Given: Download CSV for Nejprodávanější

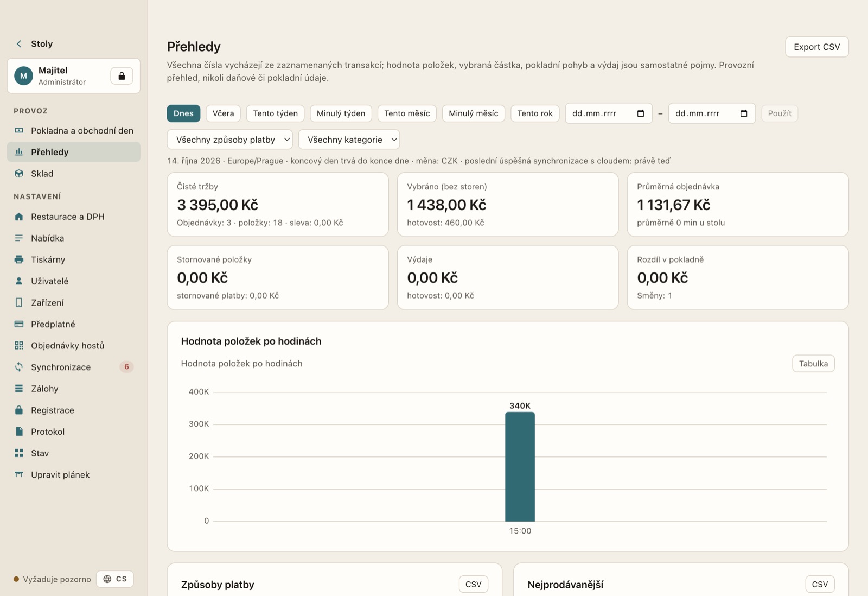Looking at the screenshot, I should tap(820, 585).
